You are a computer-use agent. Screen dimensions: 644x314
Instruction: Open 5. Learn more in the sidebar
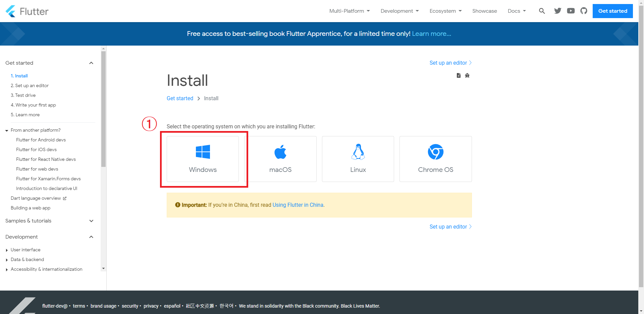click(x=25, y=115)
